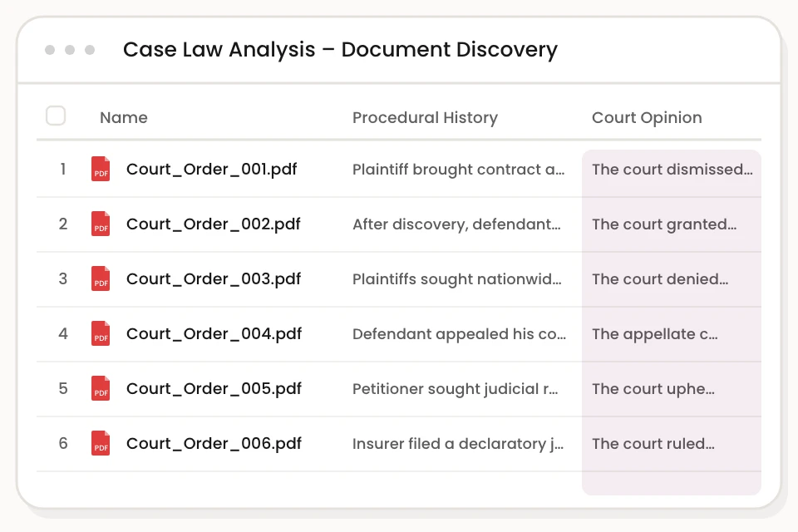
Task: Click row number 4
Action: pyautogui.click(x=63, y=333)
